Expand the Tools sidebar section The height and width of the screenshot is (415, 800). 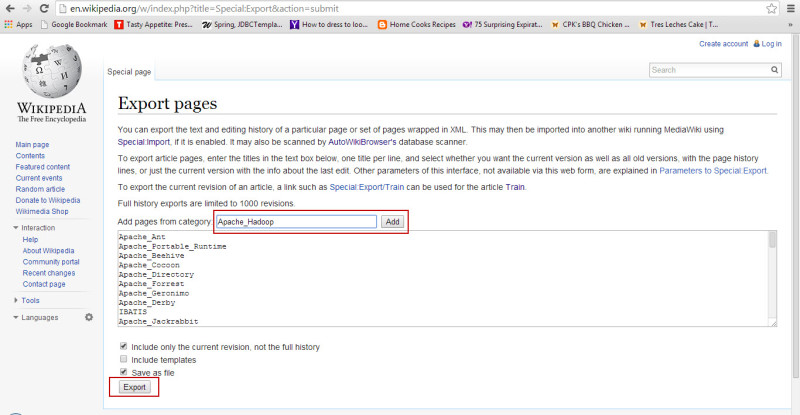pos(17,300)
